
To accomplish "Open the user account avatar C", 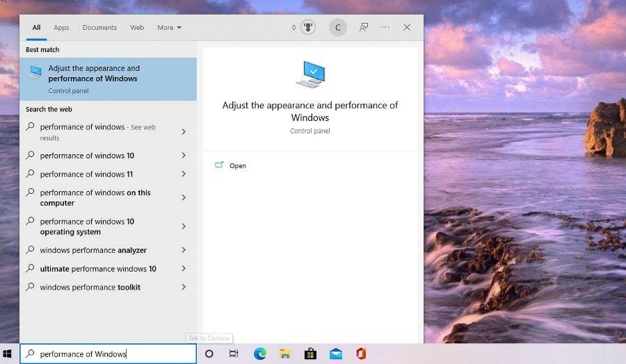I will pyautogui.click(x=337, y=28).
